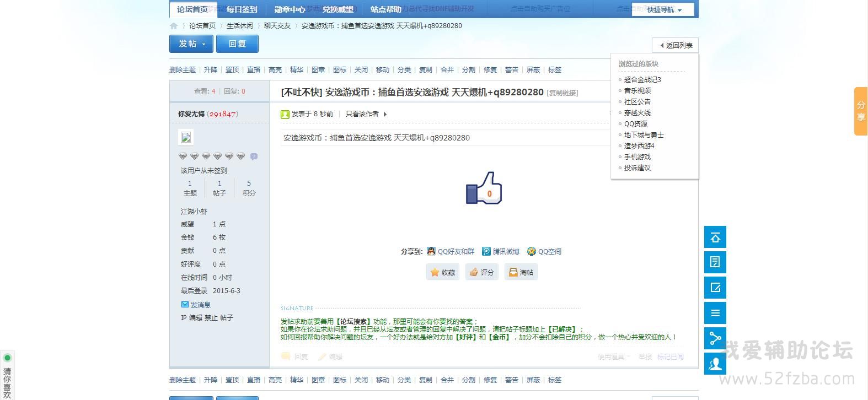Screen dimensions: 868x400
Task: Click the list blue sidebar icon
Action: point(715,313)
